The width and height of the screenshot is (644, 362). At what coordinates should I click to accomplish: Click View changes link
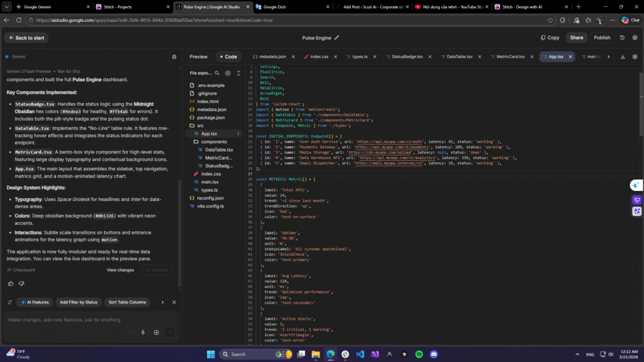click(x=120, y=270)
